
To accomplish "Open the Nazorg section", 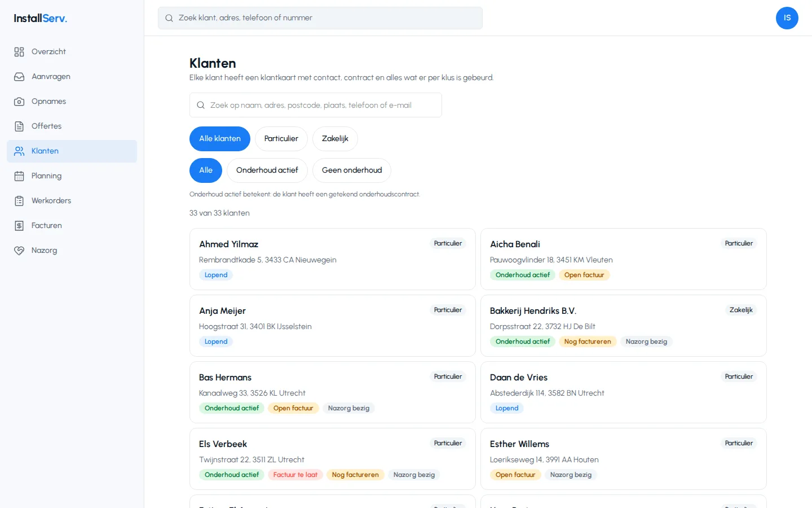I will point(72,251).
